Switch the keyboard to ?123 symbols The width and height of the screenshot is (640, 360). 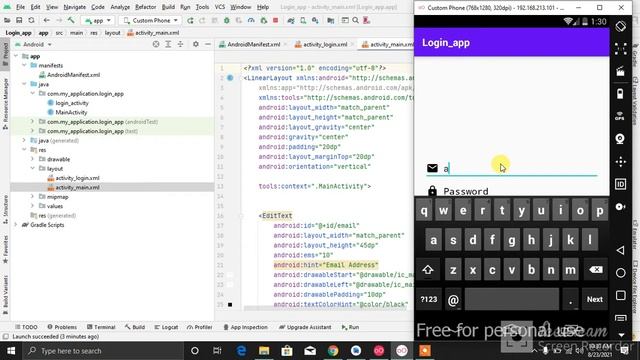[429, 299]
